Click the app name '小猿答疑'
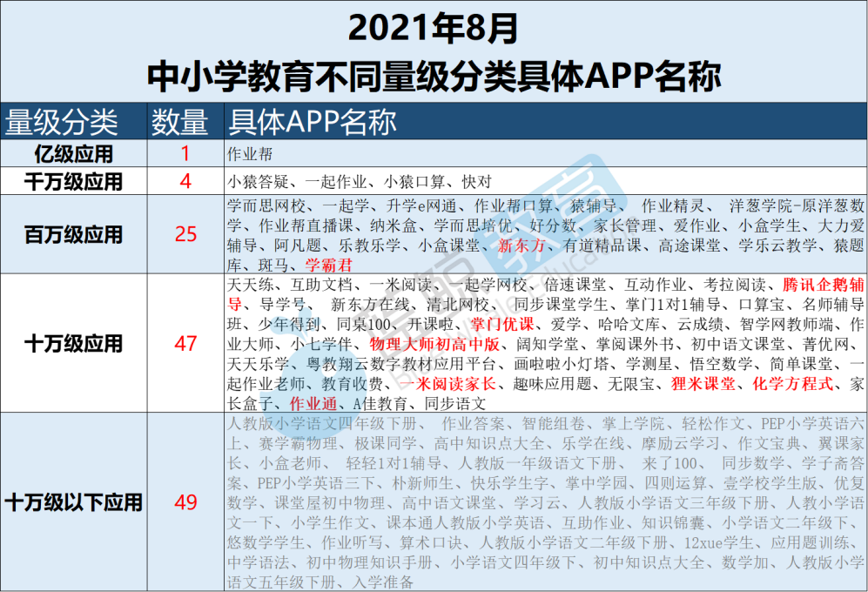The width and height of the screenshot is (868, 592). click(258, 182)
